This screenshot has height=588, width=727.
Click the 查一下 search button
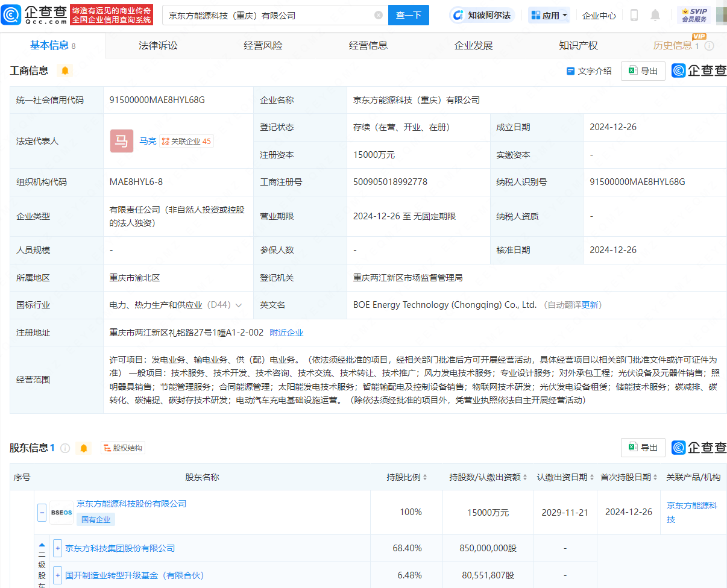coord(409,15)
